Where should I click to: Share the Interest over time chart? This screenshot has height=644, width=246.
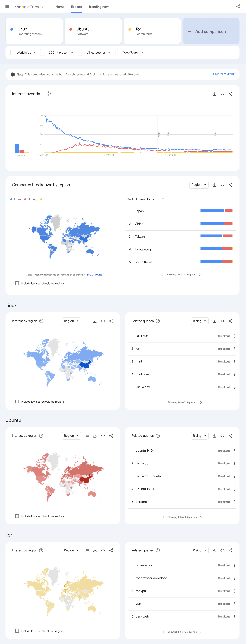tap(230, 94)
